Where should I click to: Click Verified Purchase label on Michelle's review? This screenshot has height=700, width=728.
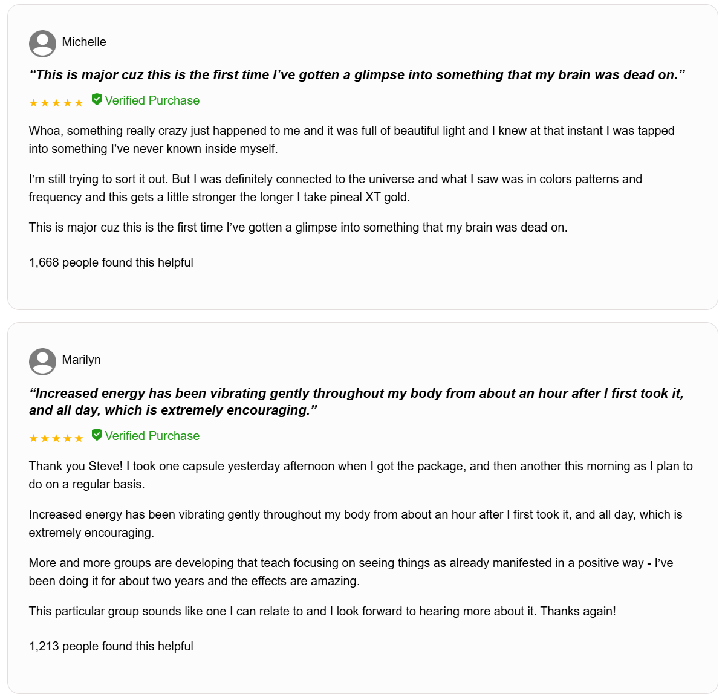152,100
